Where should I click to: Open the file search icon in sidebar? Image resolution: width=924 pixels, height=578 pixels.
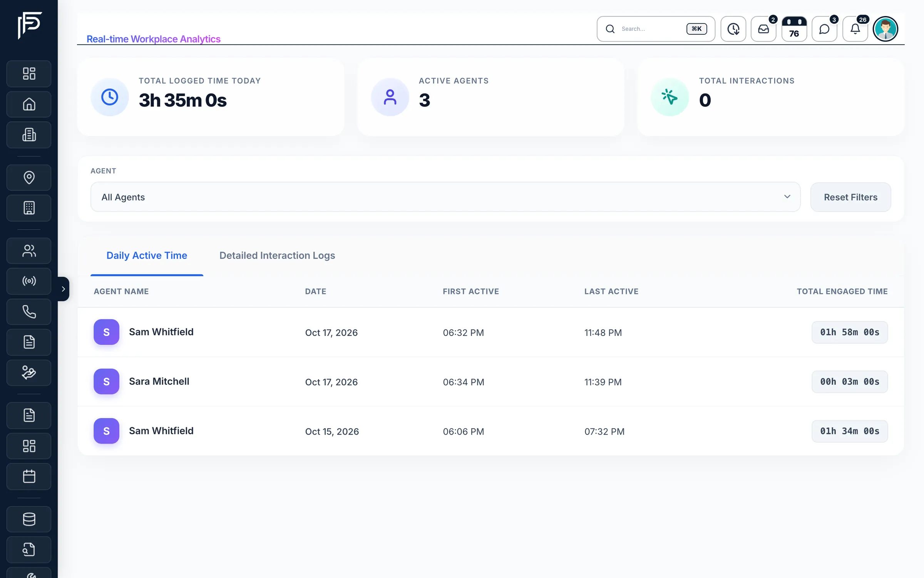pyautogui.click(x=29, y=549)
